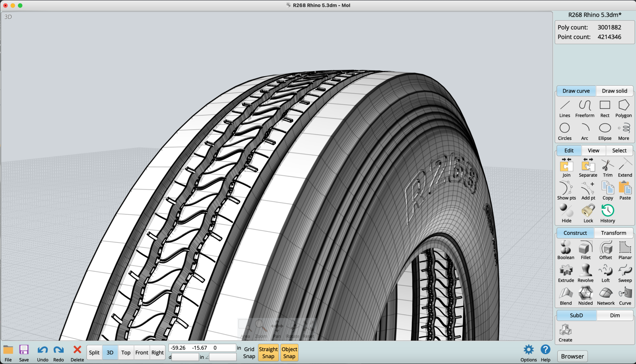Click the distance d input field
The image size is (636, 364).
[x=185, y=357]
